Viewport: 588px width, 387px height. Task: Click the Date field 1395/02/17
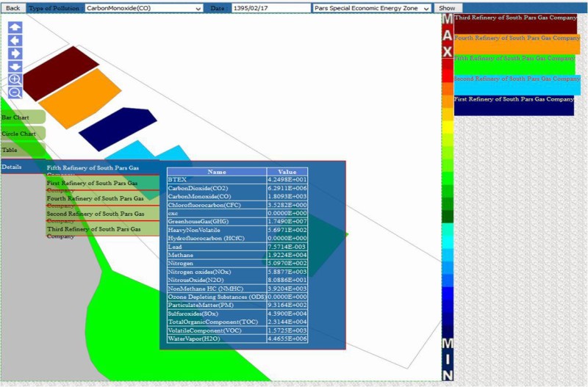point(270,8)
